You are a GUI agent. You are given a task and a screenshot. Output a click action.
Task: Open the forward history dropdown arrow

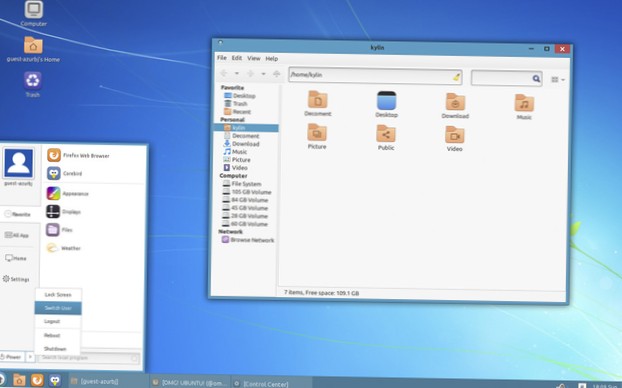tap(263, 74)
